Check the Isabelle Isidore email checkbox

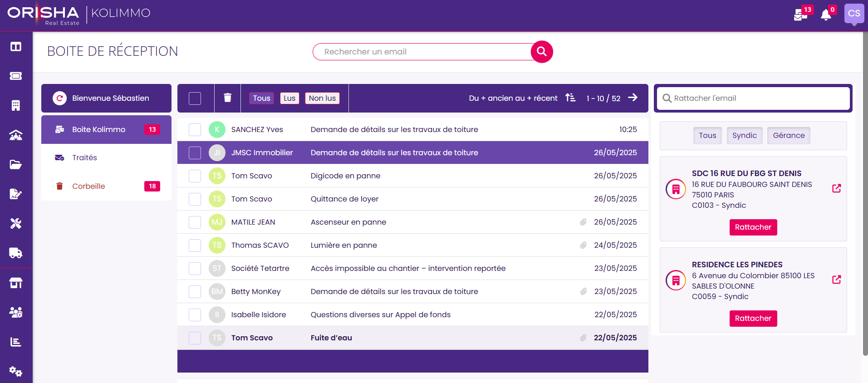click(195, 315)
